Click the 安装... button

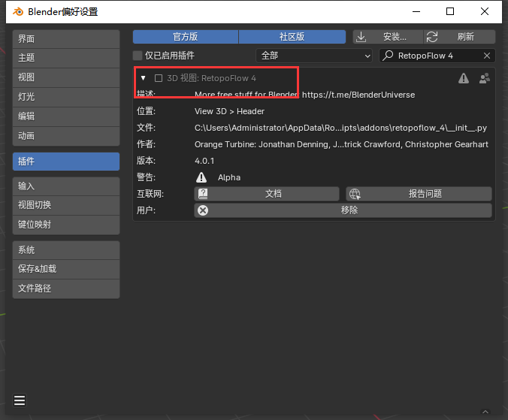[x=388, y=37]
